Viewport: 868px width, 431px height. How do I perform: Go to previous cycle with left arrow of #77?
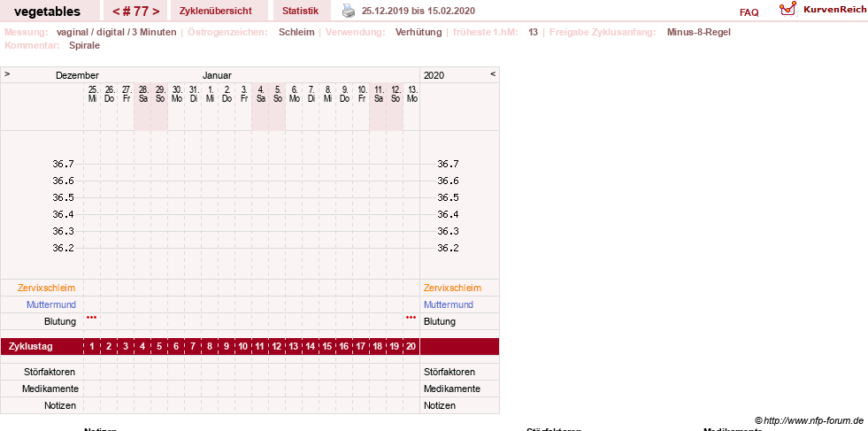coord(116,12)
